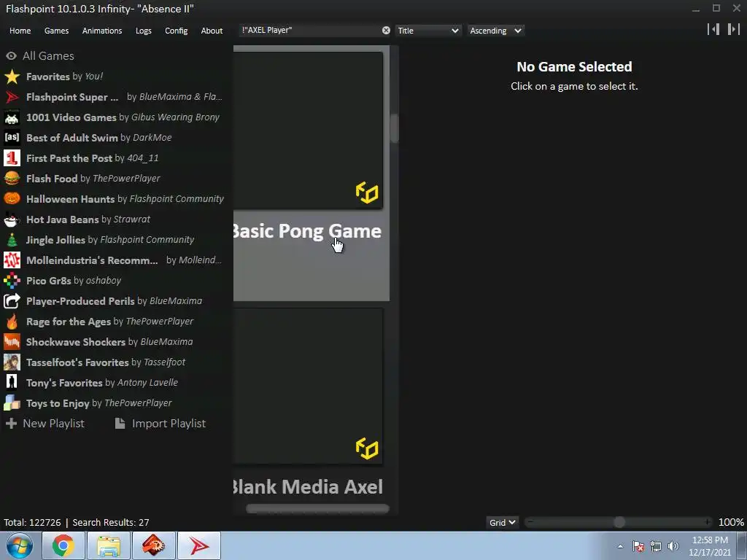This screenshot has width=747, height=560.
Task: Open the Grid layout dropdown
Action: pyautogui.click(x=502, y=522)
